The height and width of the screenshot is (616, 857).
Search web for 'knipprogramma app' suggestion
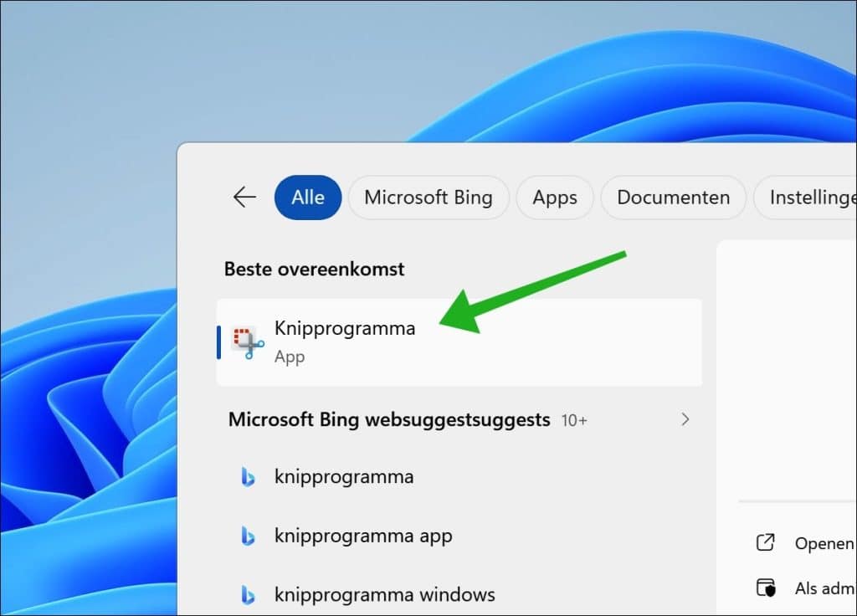click(363, 536)
